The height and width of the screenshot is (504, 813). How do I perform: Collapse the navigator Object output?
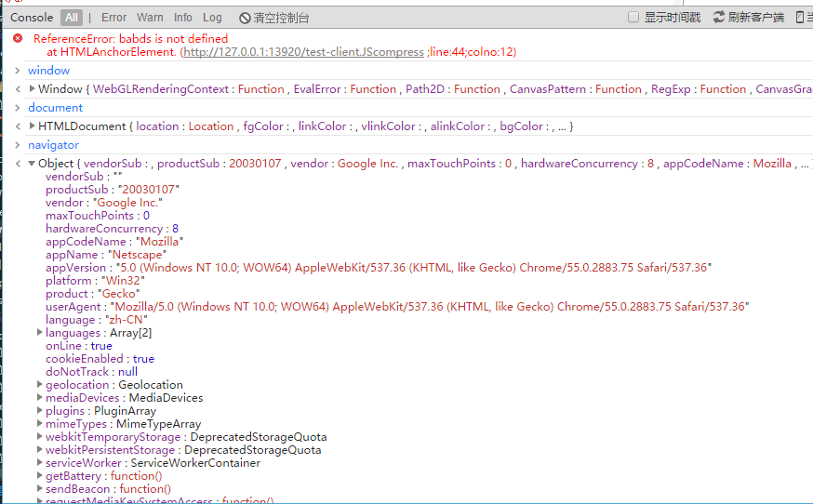pyautogui.click(x=32, y=164)
